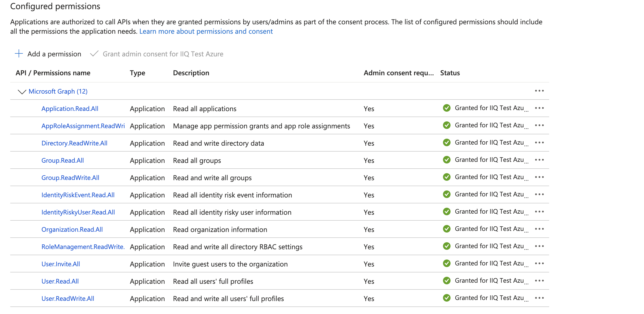Open ellipsis menu for Directory.ReadWrite.All row
Screen dimensions: 644x314
(539, 143)
